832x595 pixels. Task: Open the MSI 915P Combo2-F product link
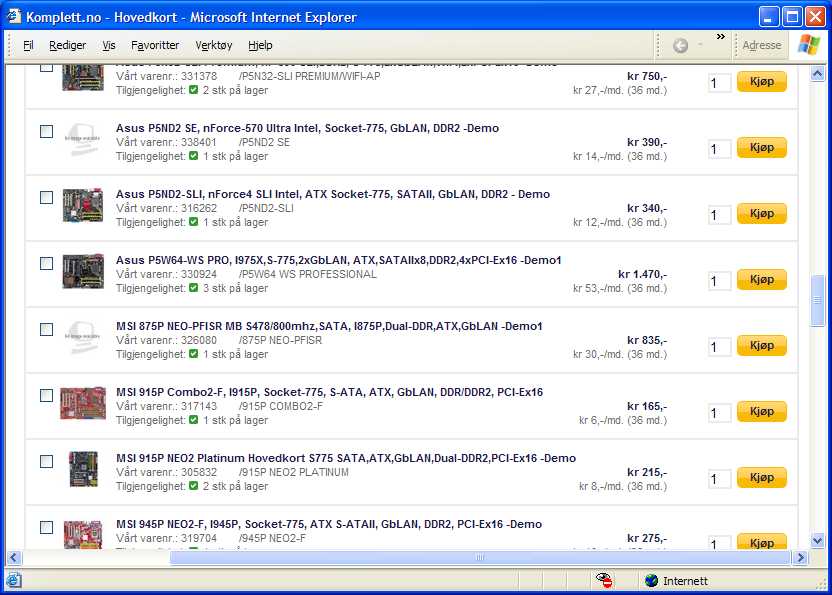[x=330, y=392]
